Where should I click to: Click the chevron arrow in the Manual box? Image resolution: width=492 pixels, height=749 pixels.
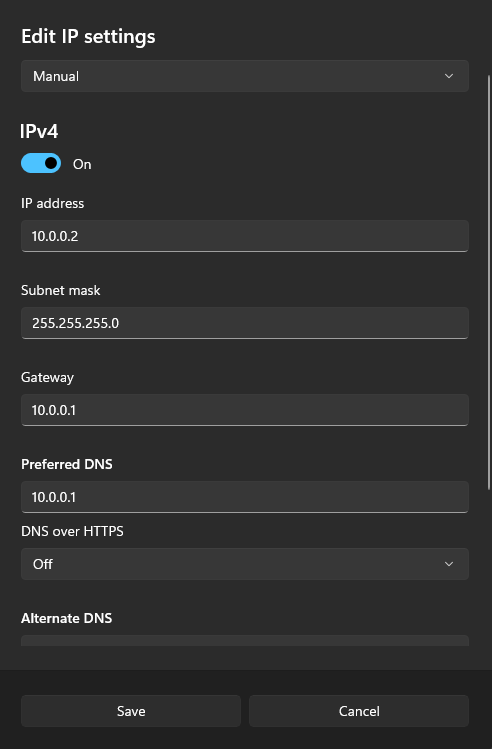click(449, 76)
